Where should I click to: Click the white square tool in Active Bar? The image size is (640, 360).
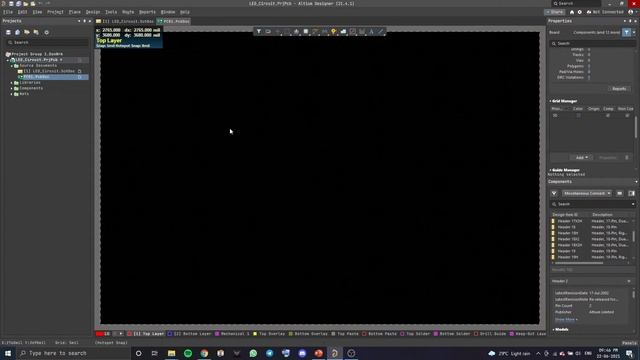click(306, 31)
